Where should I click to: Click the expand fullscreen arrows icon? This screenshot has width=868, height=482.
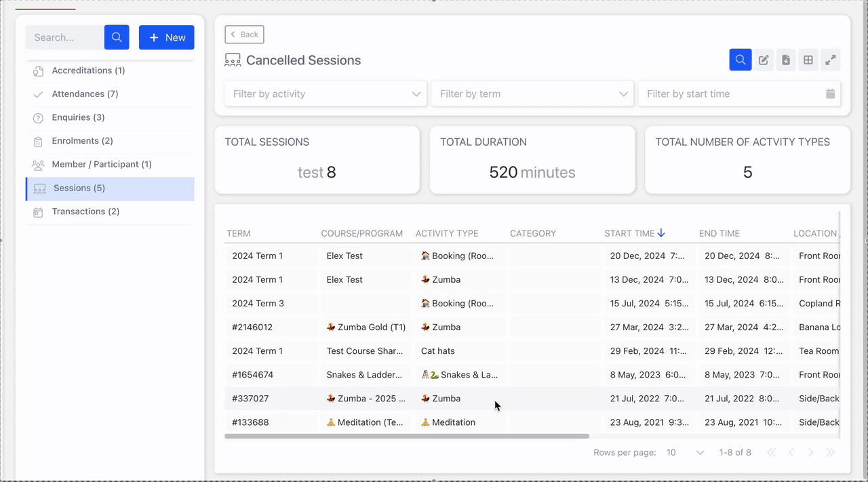tap(831, 60)
